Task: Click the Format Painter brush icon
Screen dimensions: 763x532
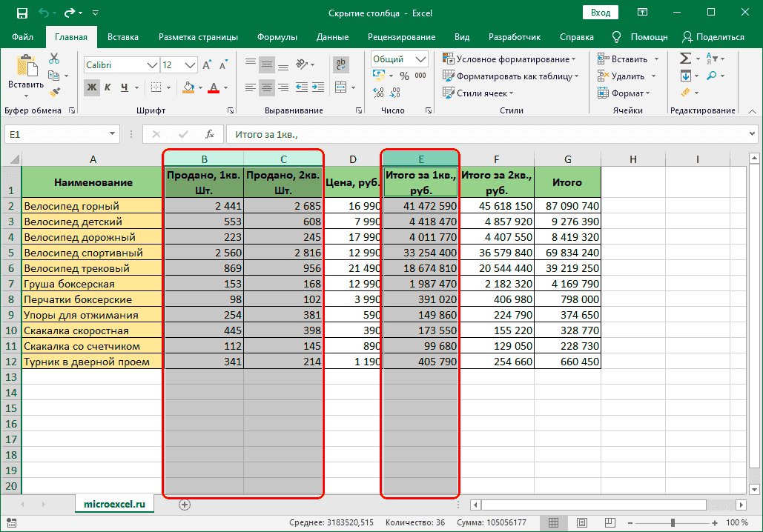Action: pyautogui.click(x=54, y=92)
